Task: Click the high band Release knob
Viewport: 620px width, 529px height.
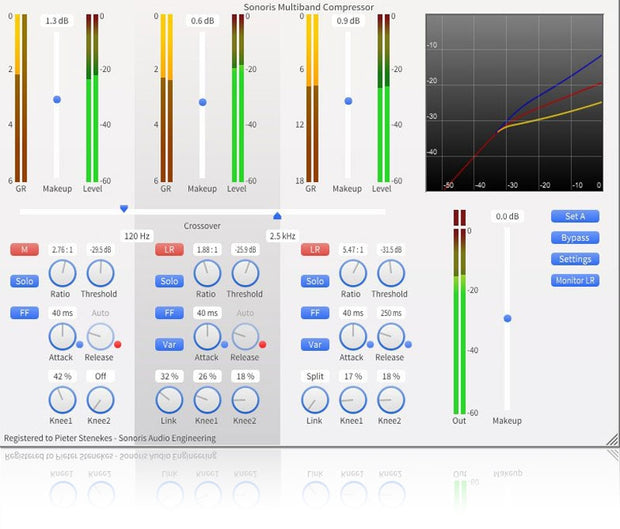Action: 391,336
